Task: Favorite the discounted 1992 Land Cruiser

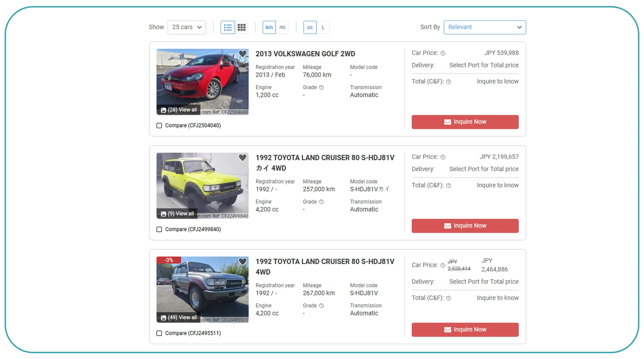Action: coord(242,261)
